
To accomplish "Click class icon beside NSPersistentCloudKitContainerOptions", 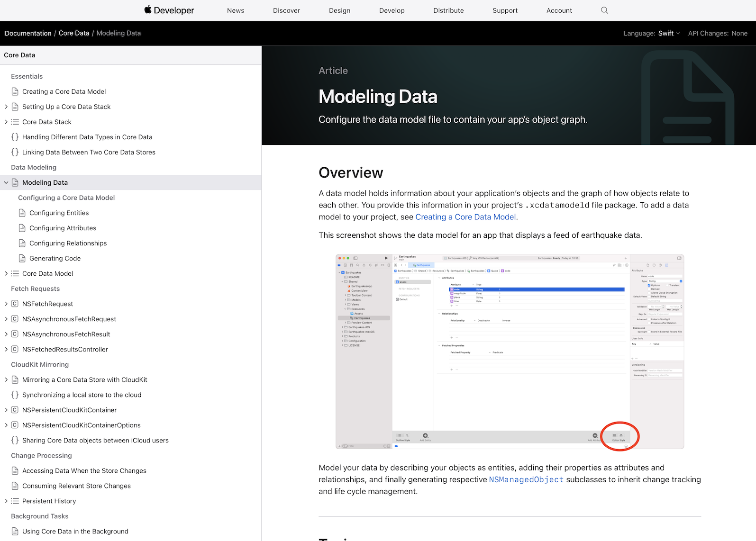I will pyautogui.click(x=15, y=425).
